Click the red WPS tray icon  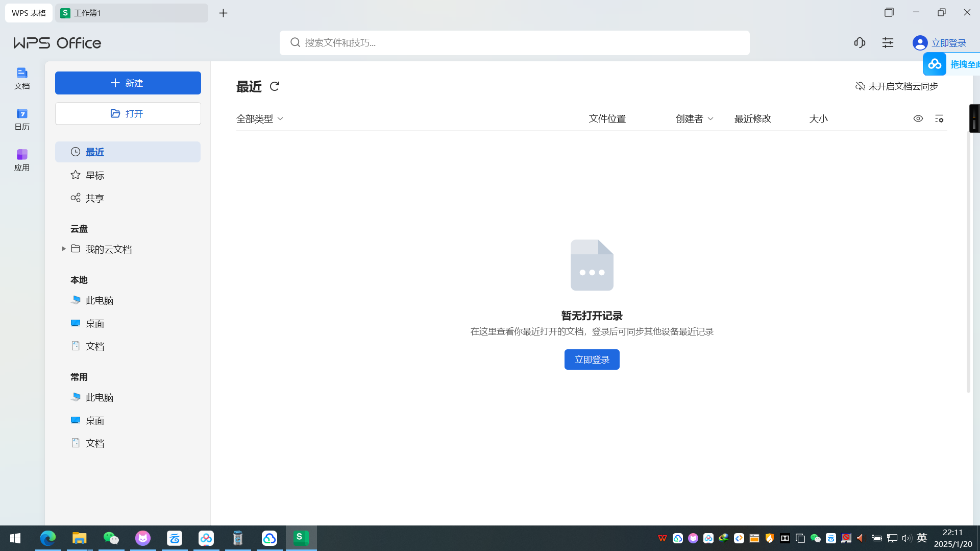663,538
